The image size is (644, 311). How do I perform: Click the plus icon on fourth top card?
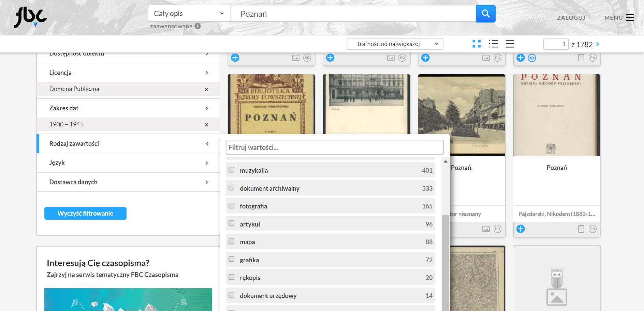[521, 58]
